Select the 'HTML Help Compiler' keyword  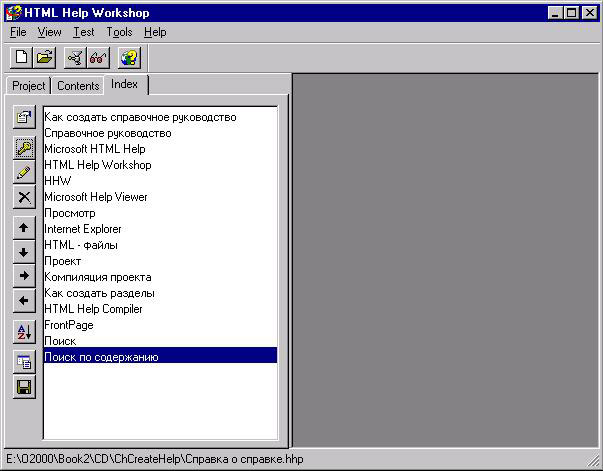160,309
